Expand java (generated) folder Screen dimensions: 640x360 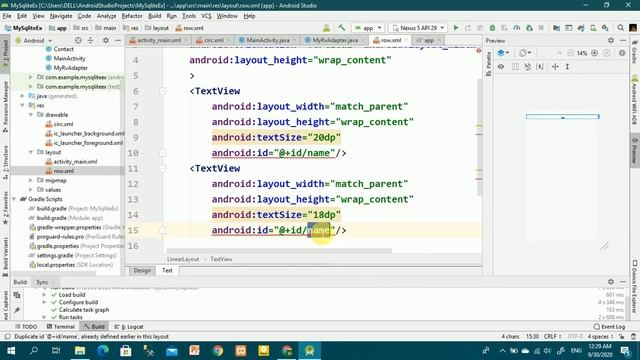pyautogui.click(x=22, y=96)
